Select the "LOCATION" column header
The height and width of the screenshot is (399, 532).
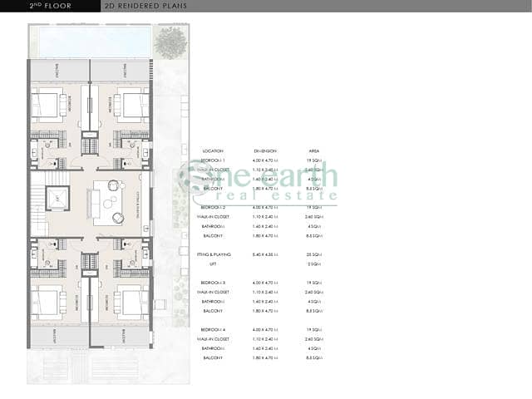[213, 151]
